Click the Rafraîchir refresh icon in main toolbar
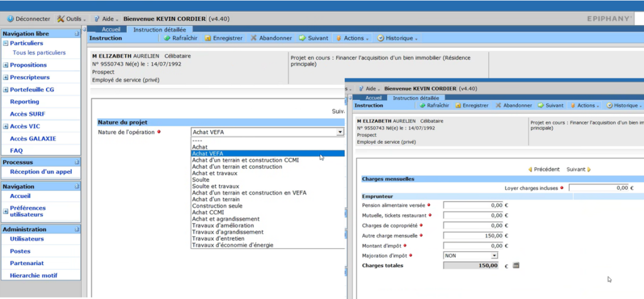The height and width of the screenshot is (299, 644). [167, 38]
